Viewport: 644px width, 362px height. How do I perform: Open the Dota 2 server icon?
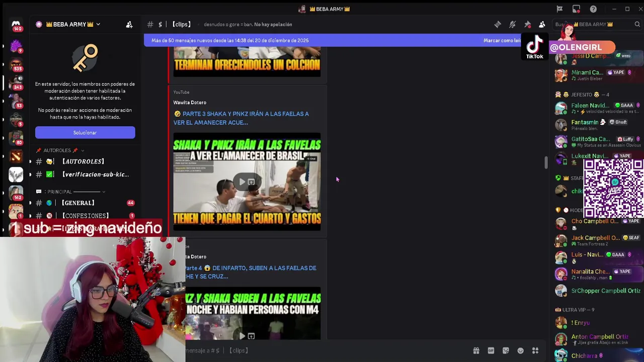point(16,156)
